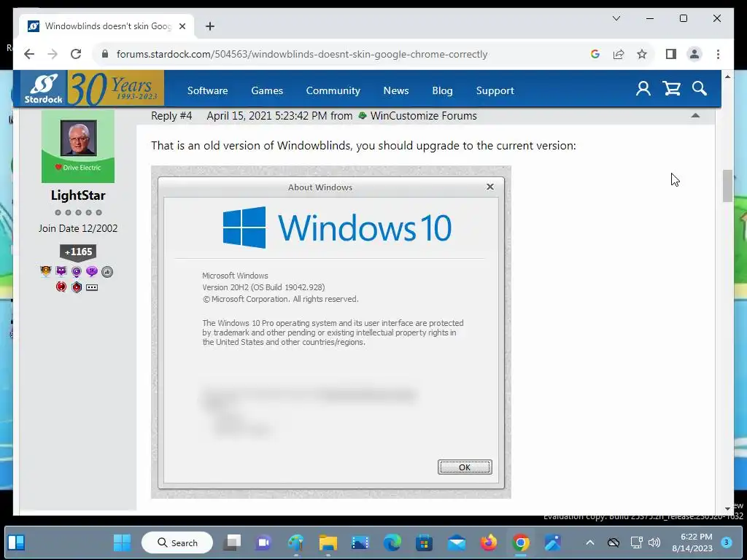Screen dimensions: 747x560
Task: Open the Software menu
Action: pos(207,90)
